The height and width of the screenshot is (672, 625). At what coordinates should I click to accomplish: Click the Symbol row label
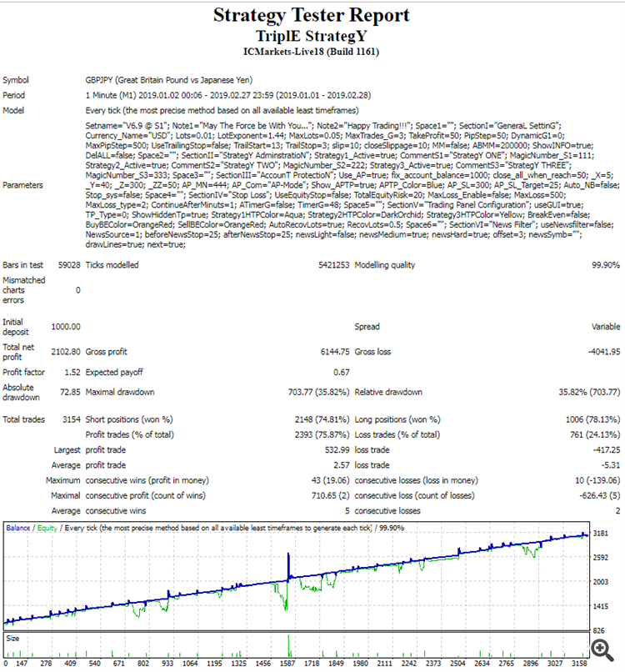(16, 80)
